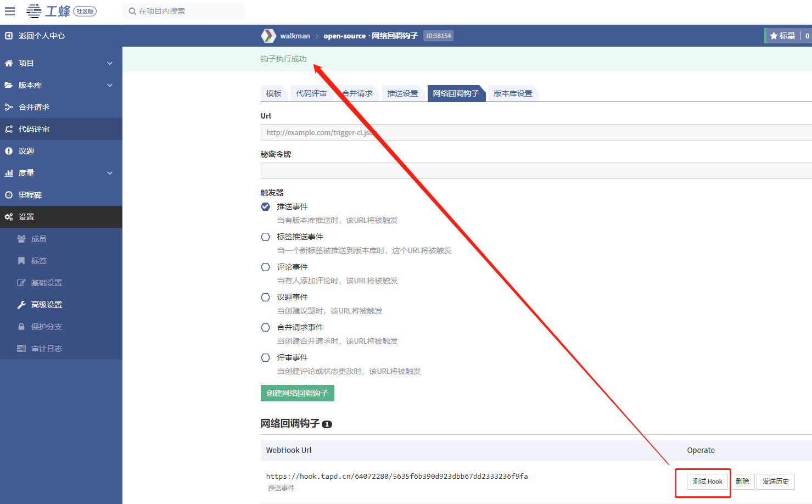
Task: Select the 网络回调钩子 tab
Action: 456,93
